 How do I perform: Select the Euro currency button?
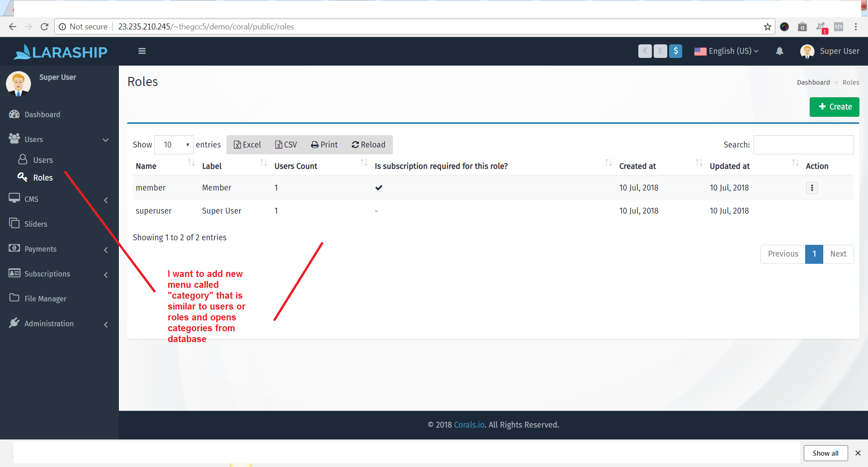click(x=645, y=51)
